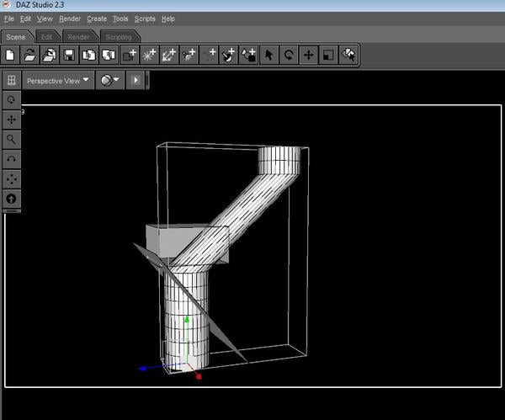The image size is (505, 420).
Task: Open the Perspective View dropdown
Action: (x=58, y=80)
